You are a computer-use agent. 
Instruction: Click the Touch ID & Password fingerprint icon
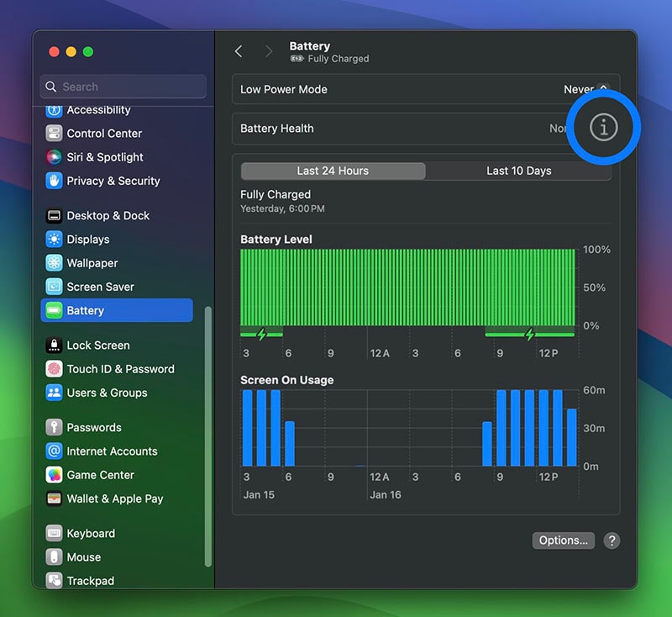(54, 369)
